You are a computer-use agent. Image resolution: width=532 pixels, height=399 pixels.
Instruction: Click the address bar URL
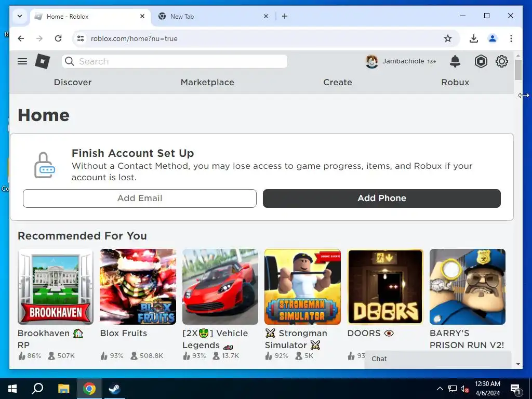(x=134, y=38)
